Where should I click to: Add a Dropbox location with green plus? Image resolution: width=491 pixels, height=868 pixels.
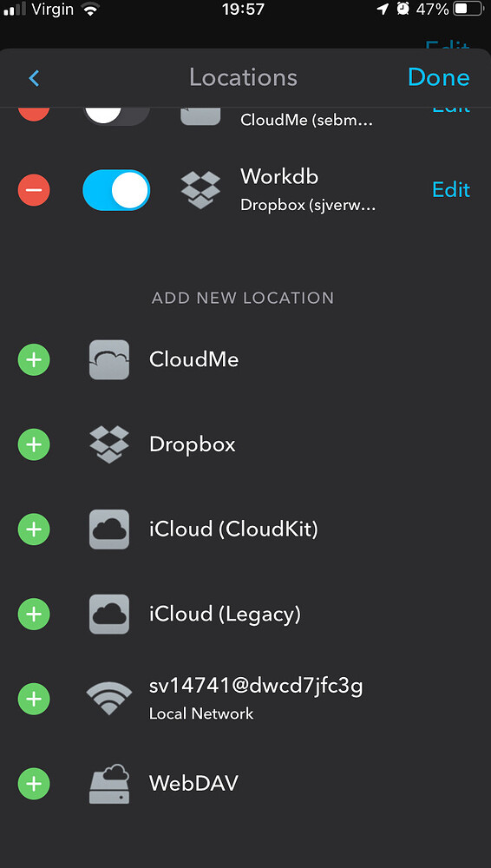[x=34, y=444]
